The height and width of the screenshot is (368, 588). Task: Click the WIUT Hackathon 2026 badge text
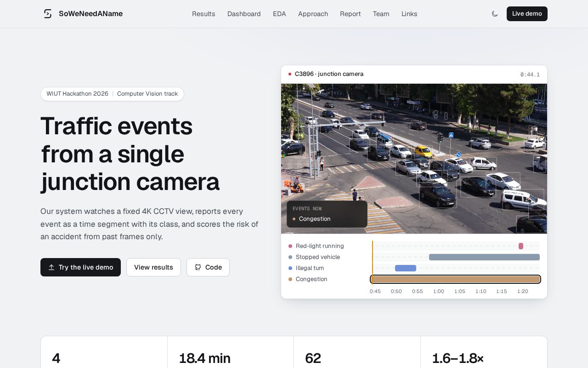77,94
